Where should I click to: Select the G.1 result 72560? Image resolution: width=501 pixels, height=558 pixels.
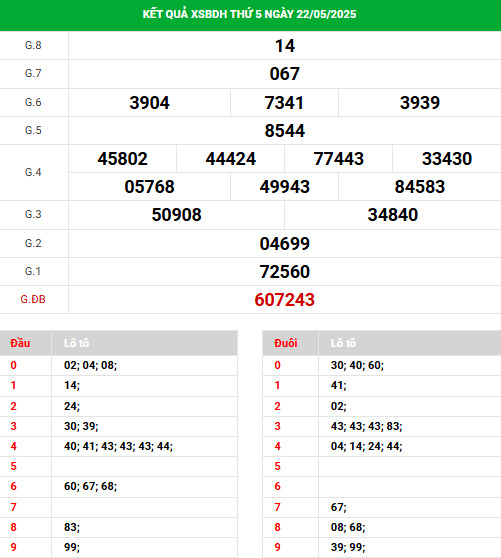pyautogui.click(x=285, y=272)
